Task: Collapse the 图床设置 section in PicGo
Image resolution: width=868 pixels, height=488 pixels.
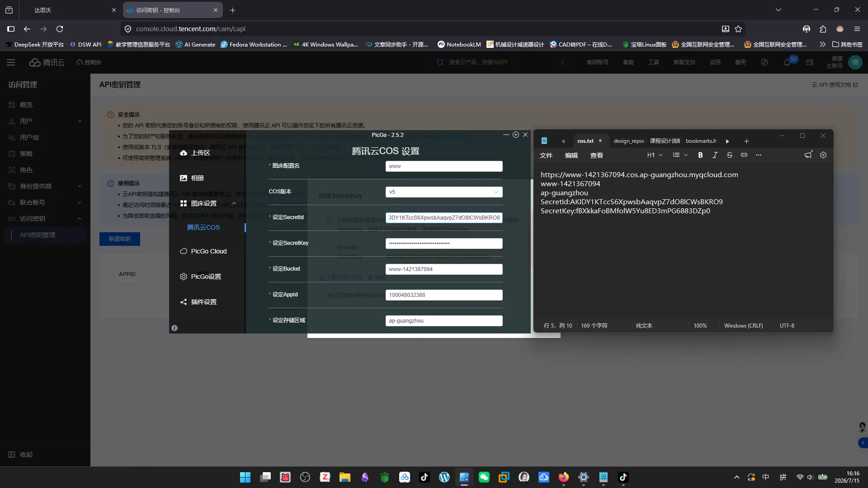Action: pos(208,203)
